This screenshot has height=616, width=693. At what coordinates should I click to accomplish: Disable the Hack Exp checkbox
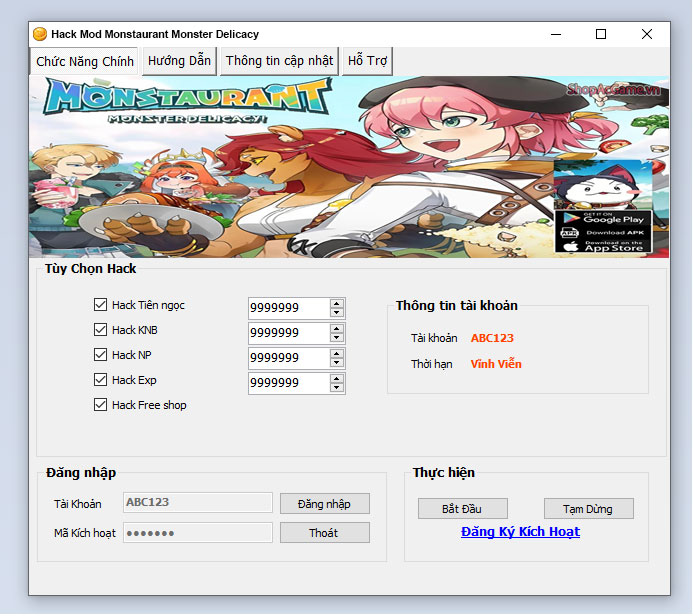(x=100, y=380)
